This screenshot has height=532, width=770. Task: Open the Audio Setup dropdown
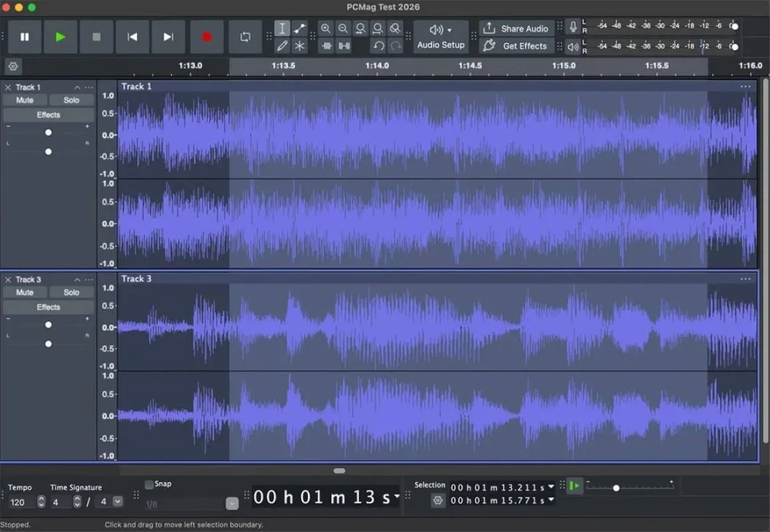pyautogui.click(x=441, y=37)
